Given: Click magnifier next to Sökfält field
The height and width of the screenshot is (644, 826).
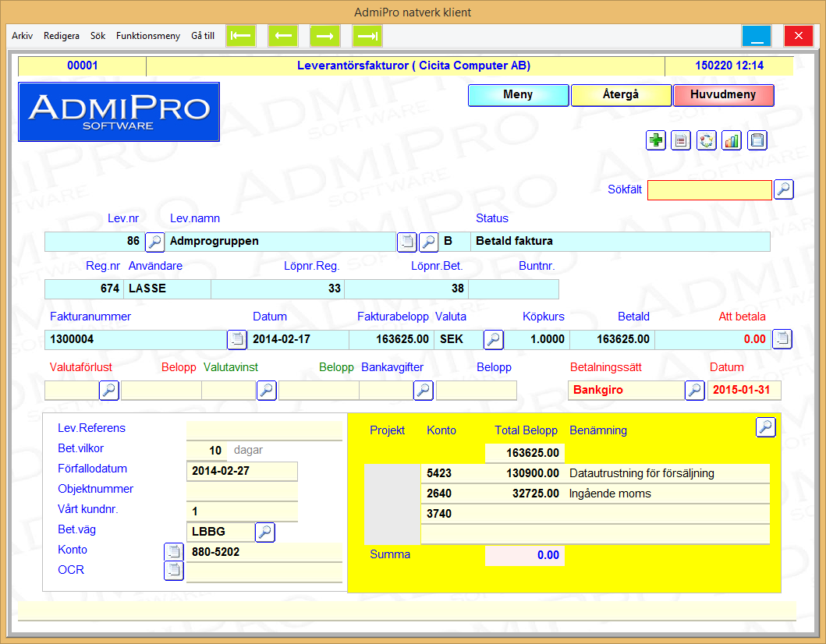Looking at the screenshot, I should (783, 189).
